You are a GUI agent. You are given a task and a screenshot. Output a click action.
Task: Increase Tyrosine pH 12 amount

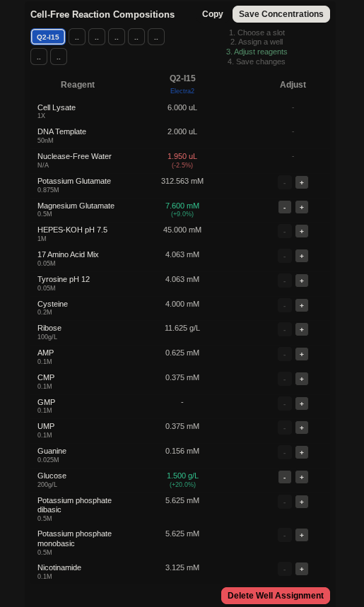(302, 281)
